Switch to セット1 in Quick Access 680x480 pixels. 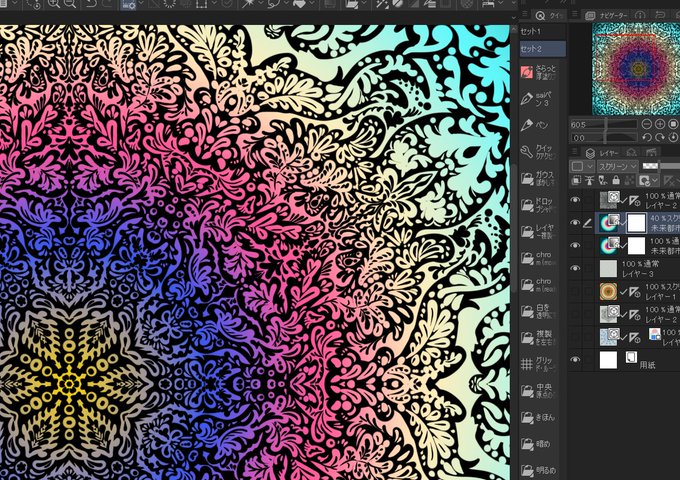click(543, 31)
